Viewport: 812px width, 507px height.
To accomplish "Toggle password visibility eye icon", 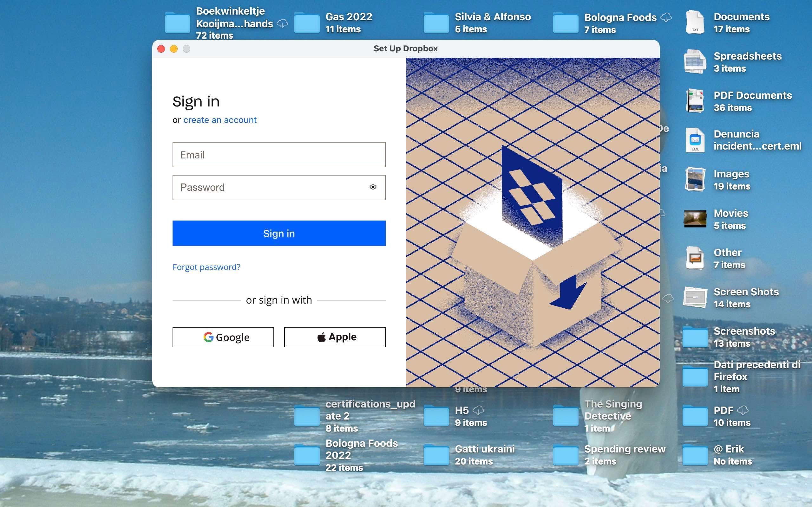I will [372, 187].
